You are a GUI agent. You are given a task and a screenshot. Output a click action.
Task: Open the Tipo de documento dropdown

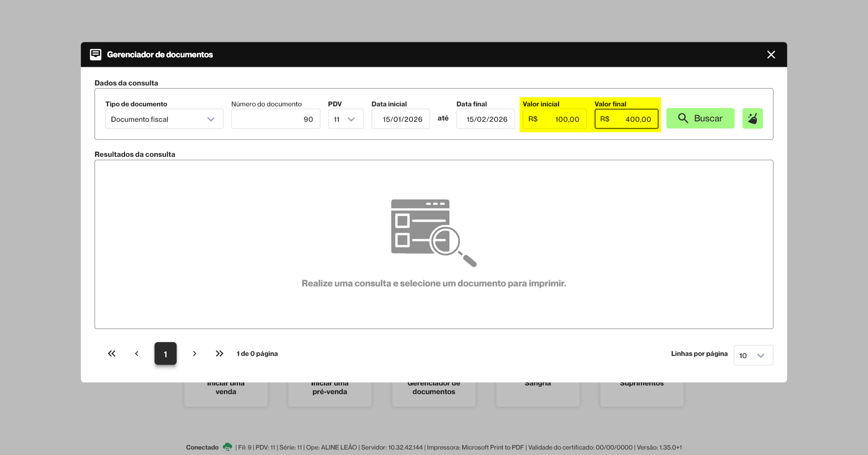coord(164,119)
